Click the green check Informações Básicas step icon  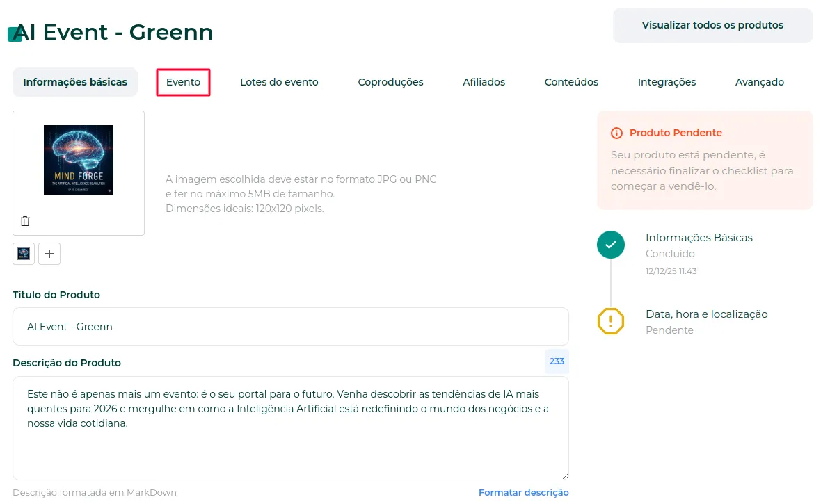point(611,245)
